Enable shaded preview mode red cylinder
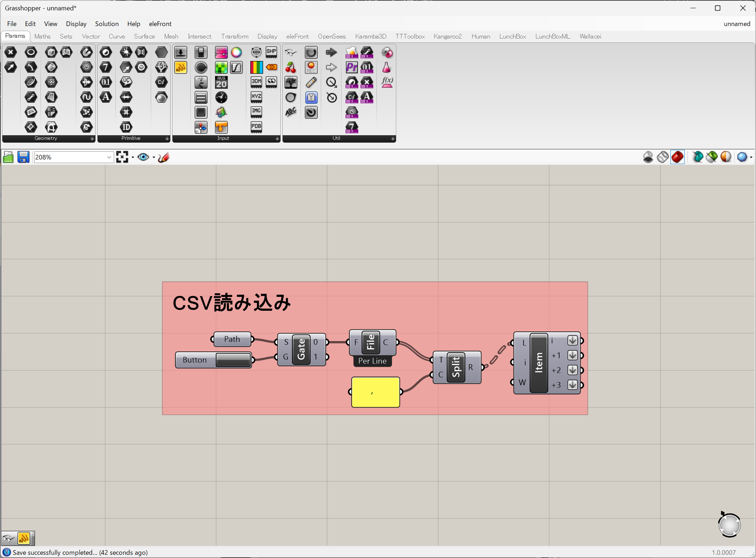 677,157
